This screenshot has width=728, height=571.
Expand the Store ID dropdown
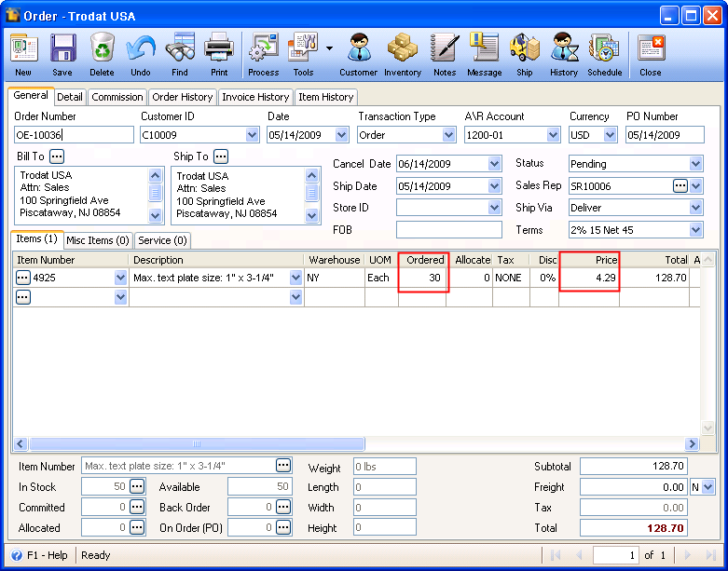point(494,208)
